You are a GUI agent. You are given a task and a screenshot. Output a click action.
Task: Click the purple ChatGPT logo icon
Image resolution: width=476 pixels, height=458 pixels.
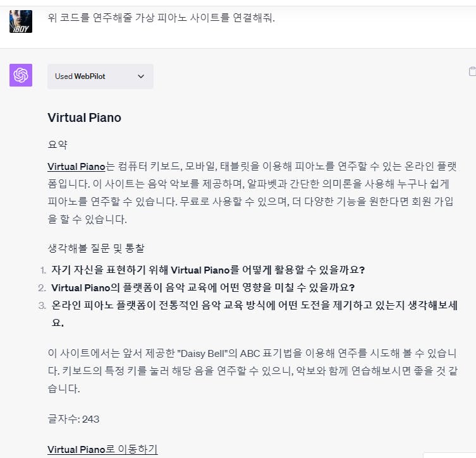(x=21, y=75)
